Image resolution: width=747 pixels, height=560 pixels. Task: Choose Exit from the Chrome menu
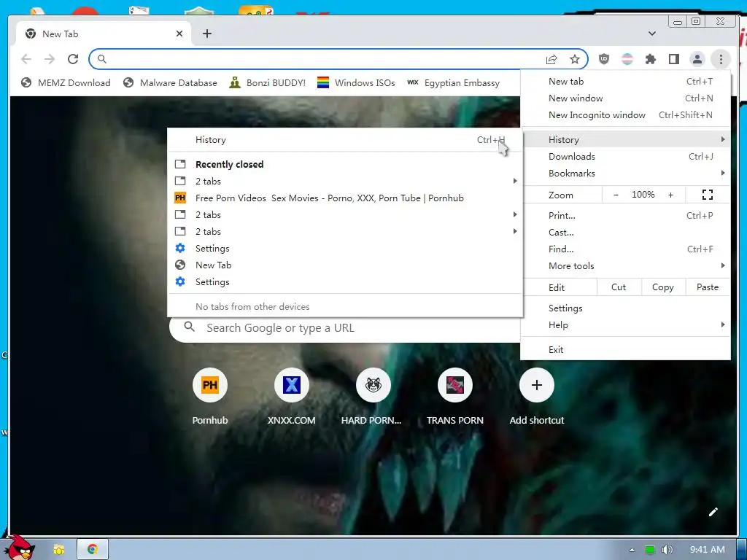point(625,349)
